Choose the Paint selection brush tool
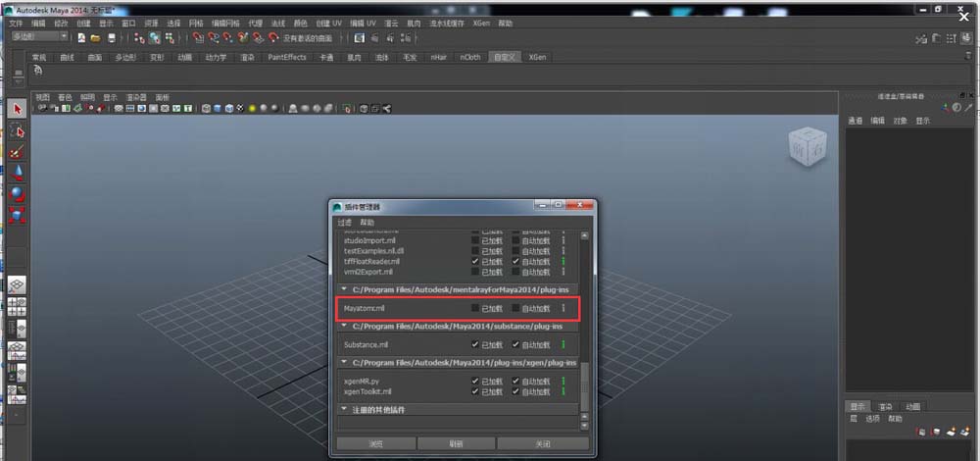 click(17, 152)
